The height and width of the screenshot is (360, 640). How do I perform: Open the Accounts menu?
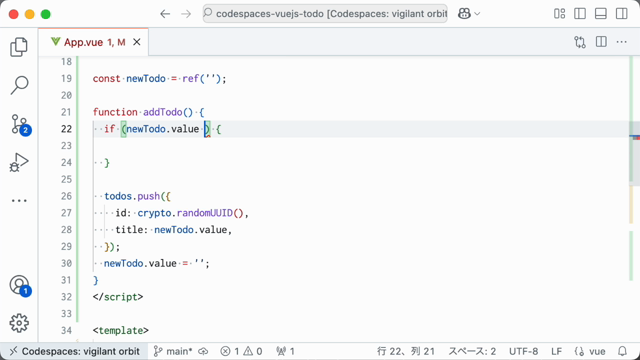click(x=20, y=285)
